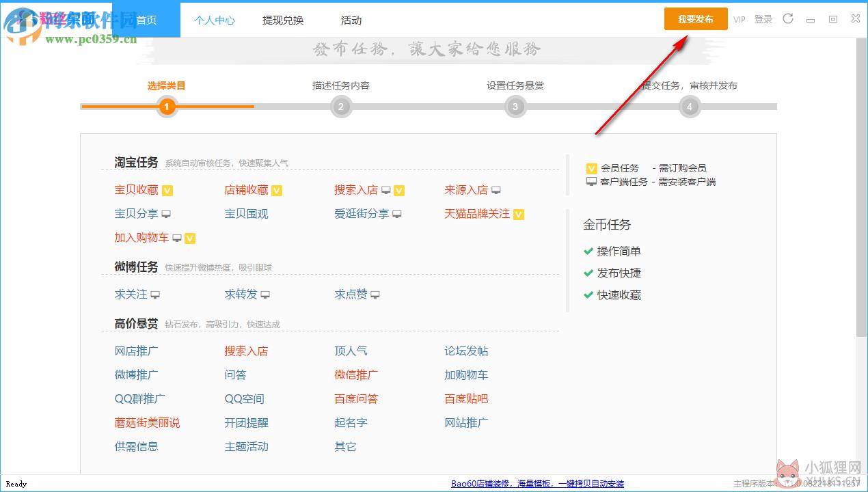
Task: Click monitor icon next to 求关注
Action: pyautogui.click(x=155, y=295)
